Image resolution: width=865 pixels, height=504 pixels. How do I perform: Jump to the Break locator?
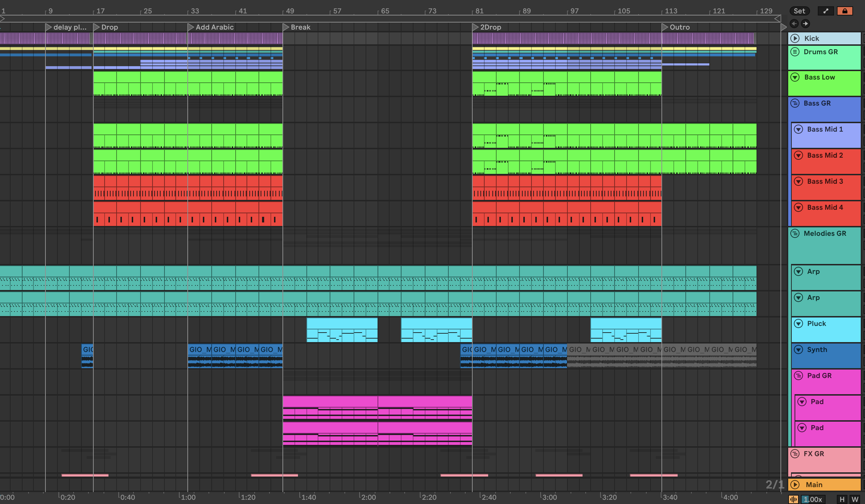tap(286, 27)
